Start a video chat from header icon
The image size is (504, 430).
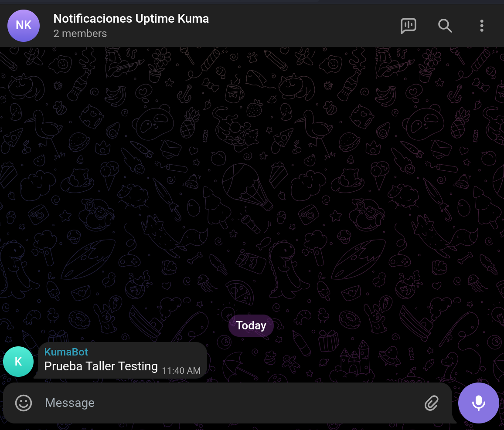pyautogui.click(x=408, y=26)
